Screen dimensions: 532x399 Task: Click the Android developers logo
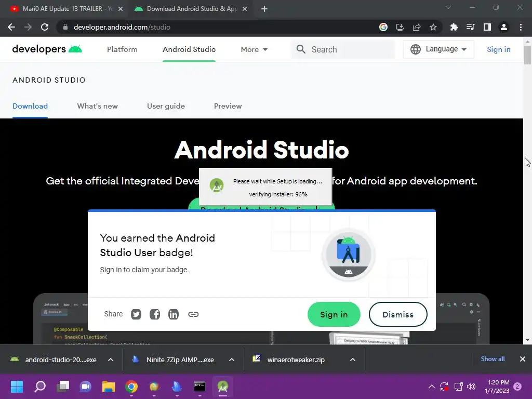[x=47, y=49]
